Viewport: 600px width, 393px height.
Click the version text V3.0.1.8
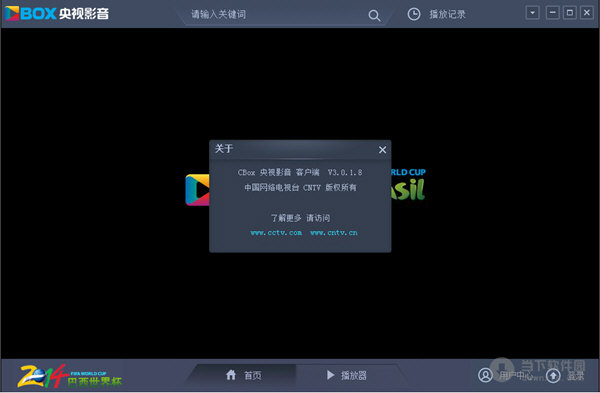345,173
